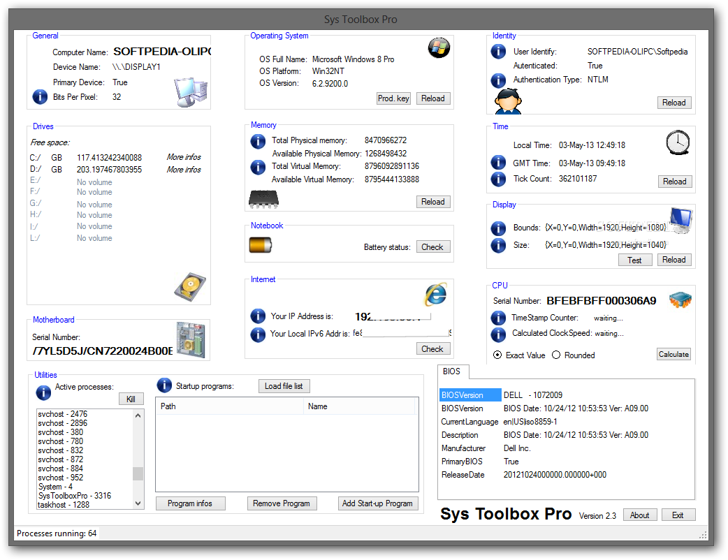Image resolution: width=728 pixels, height=560 pixels.
Task: Click the Prod. key button
Action: pyautogui.click(x=393, y=98)
